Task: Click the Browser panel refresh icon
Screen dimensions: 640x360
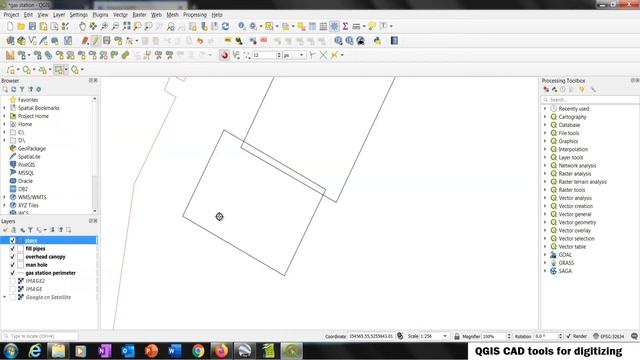Action: coord(13,89)
